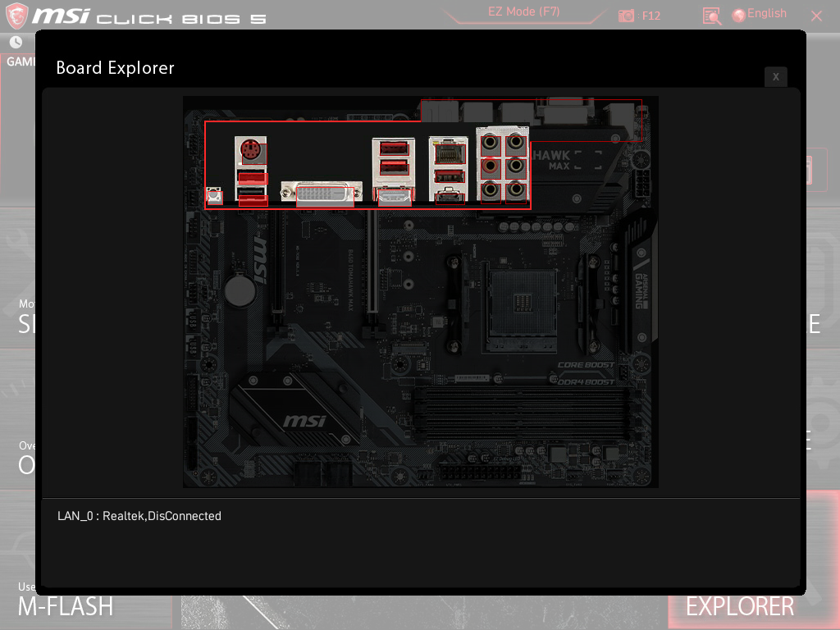Open M-FLASH in the background menu

pyautogui.click(x=66, y=606)
